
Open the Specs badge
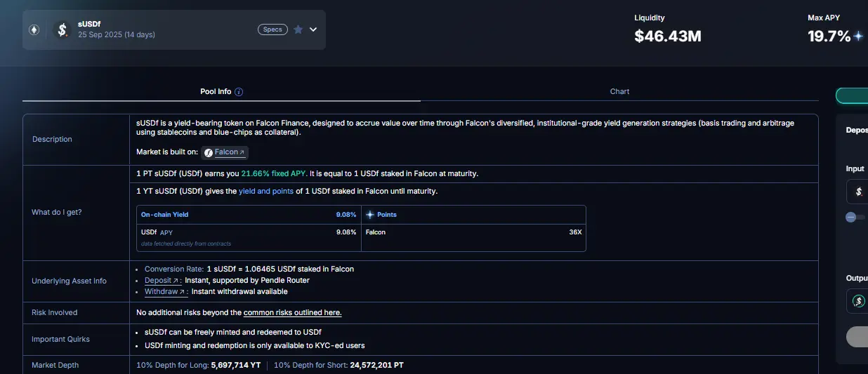point(272,29)
